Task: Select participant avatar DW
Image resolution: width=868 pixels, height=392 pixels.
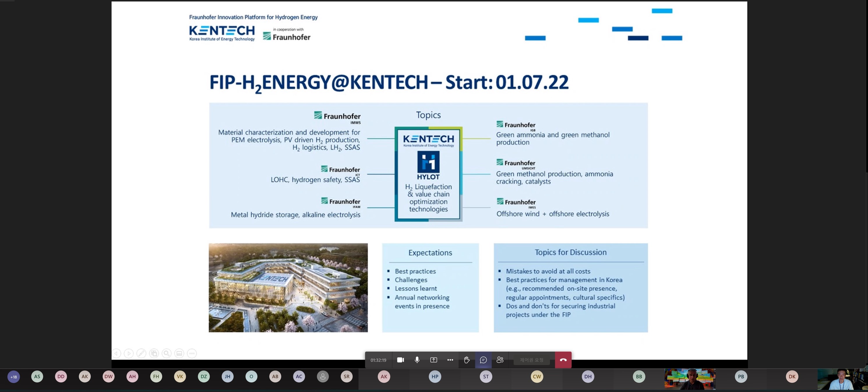Action: tap(108, 377)
